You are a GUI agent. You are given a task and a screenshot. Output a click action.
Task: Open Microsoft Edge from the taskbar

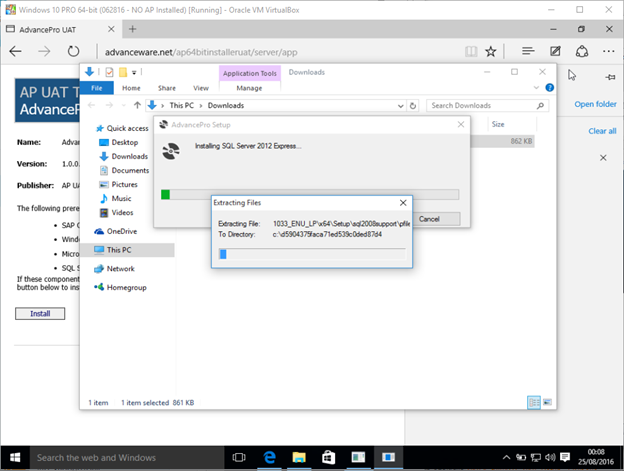tap(269, 458)
